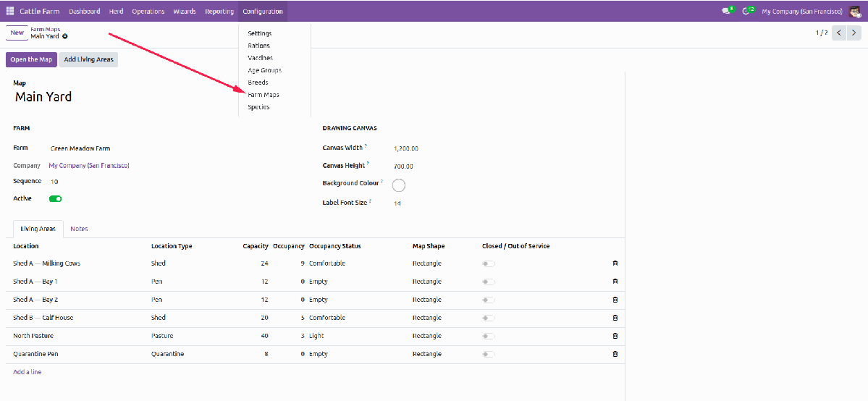Expand the Wizards menu

click(x=185, y=11)
